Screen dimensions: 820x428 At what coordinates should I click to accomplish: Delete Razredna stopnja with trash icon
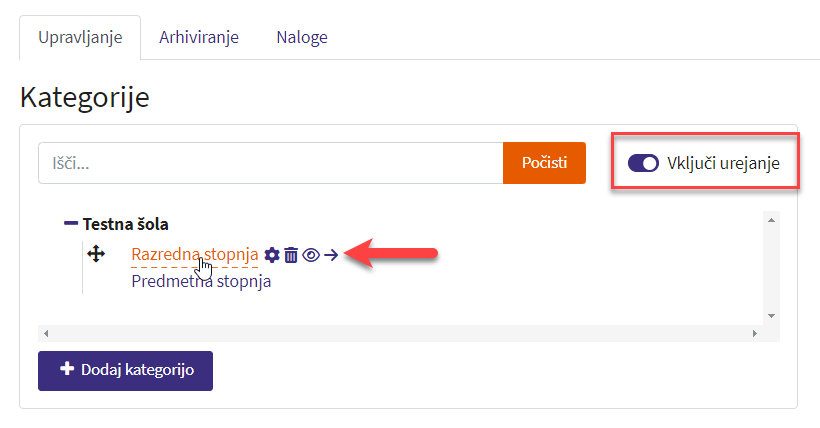pos(291,255)
